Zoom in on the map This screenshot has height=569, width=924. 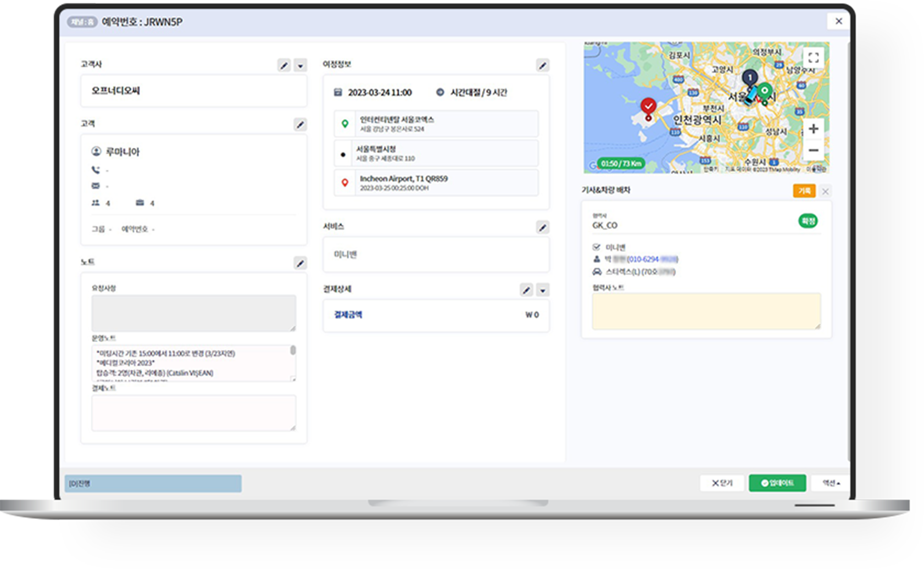point(814,129)
